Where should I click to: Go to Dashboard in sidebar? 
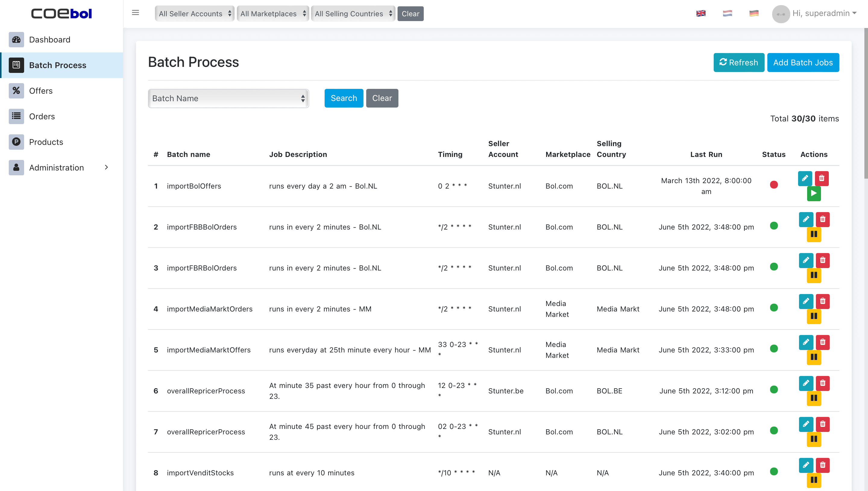pos(62,40)
